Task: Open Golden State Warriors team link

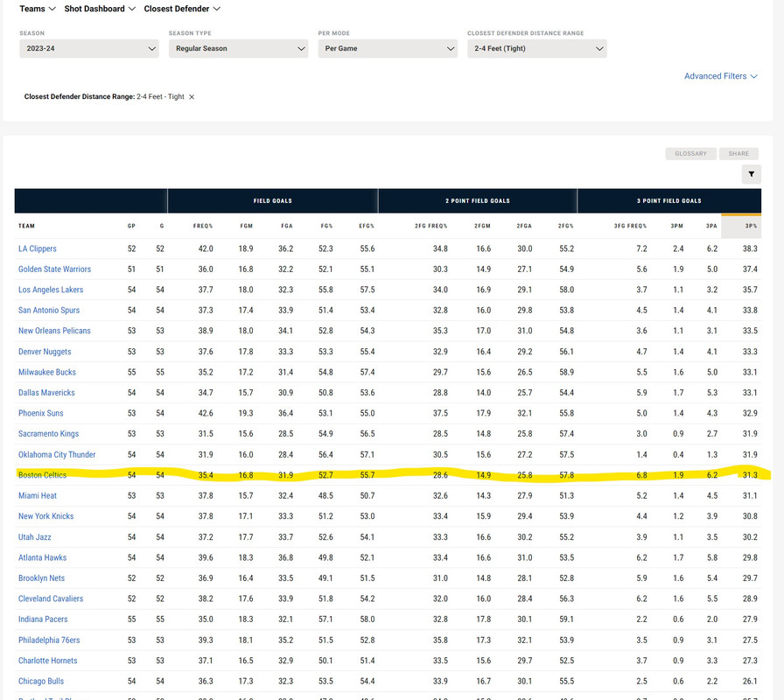Action: (x=54, y=269)
